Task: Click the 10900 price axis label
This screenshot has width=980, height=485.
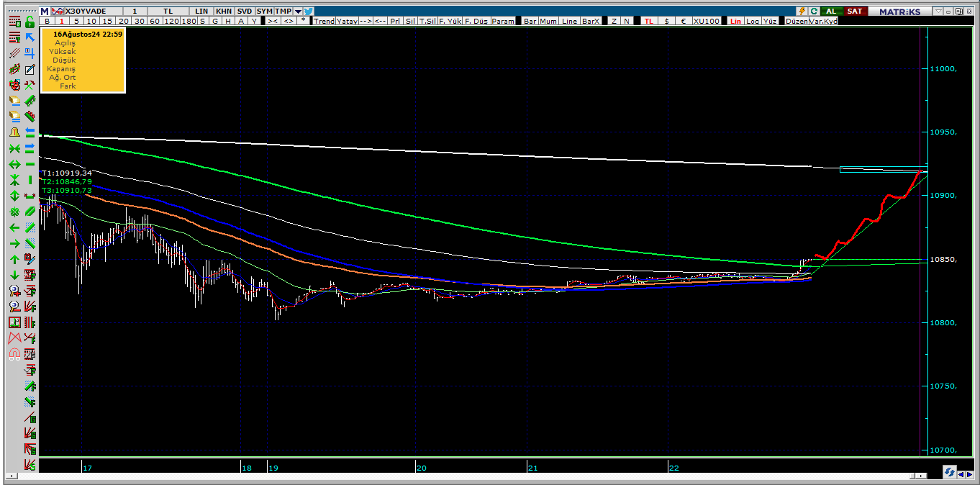Action: 943,196
